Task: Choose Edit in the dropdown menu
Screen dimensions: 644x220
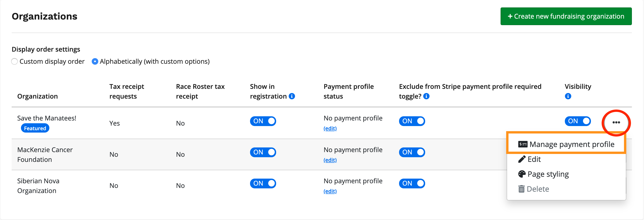Action: coord(529,159)
